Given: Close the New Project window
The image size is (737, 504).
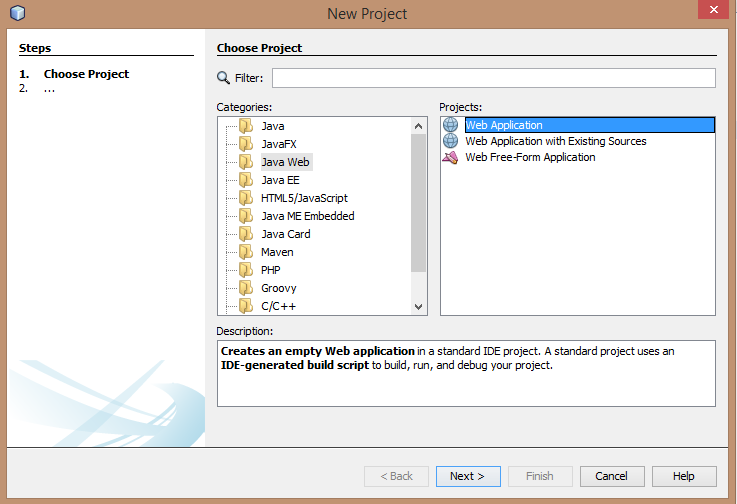Looking at the screenshot, I should pos(713,9).
